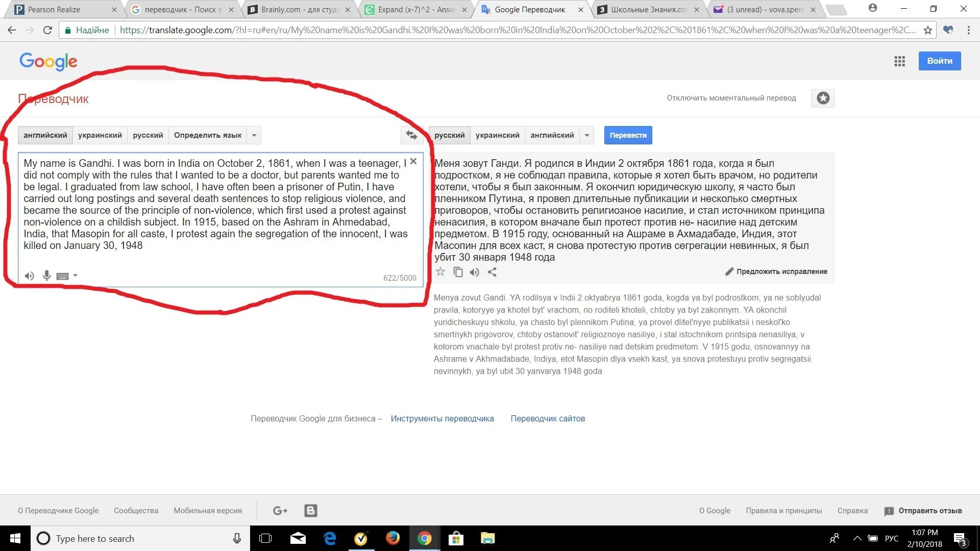
Task: Select the 'английский' source language tab
Action: coord(45,135)
